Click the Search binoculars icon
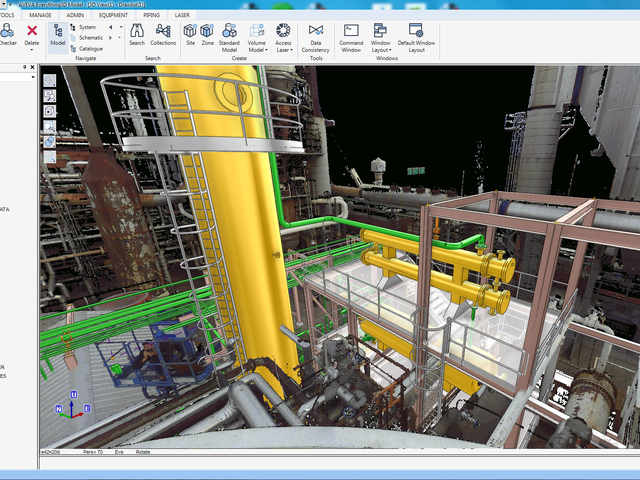This screenshot has height=480, width=640. [x=137, y=32]
